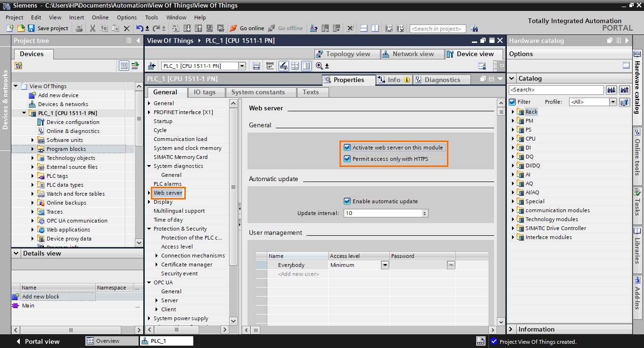Expand Web server properties node
Viewport: 644px width, 348px height.
(x=149, y=193)
